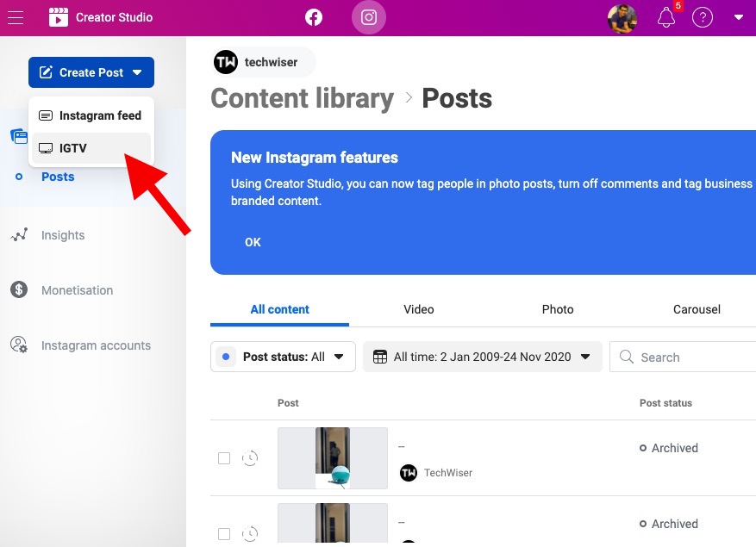This screenshot has width=756, height=547.
Task: Select the Instagram platform icon
Action: (369, 18)
